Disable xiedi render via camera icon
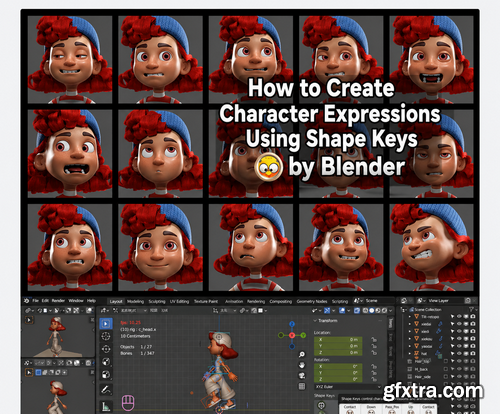Screen dimensions: 500x414 coord(473,331)
